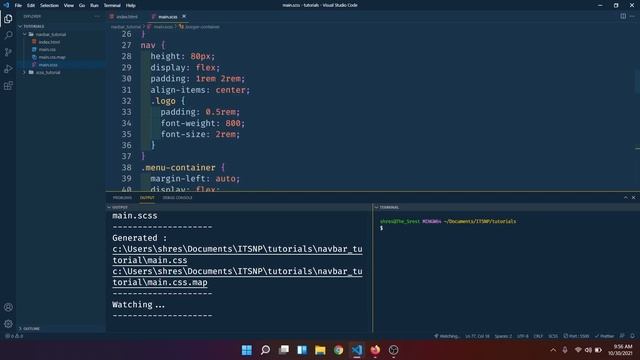Screen dimensions: 640x360
Task: Open the Search view in activity bar
Action: pos(8,36)
